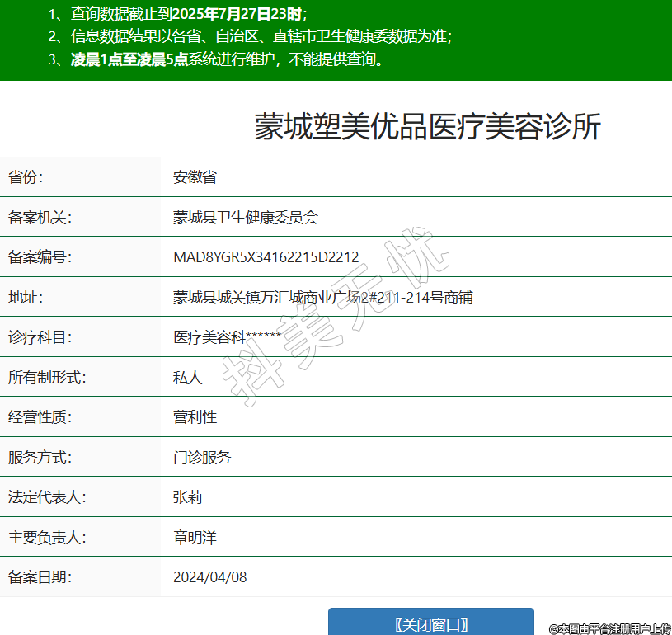The width and height of the screenshot is (672, 635).
Task: Click the ownership value 私人
Action: (x=187, y=378)
